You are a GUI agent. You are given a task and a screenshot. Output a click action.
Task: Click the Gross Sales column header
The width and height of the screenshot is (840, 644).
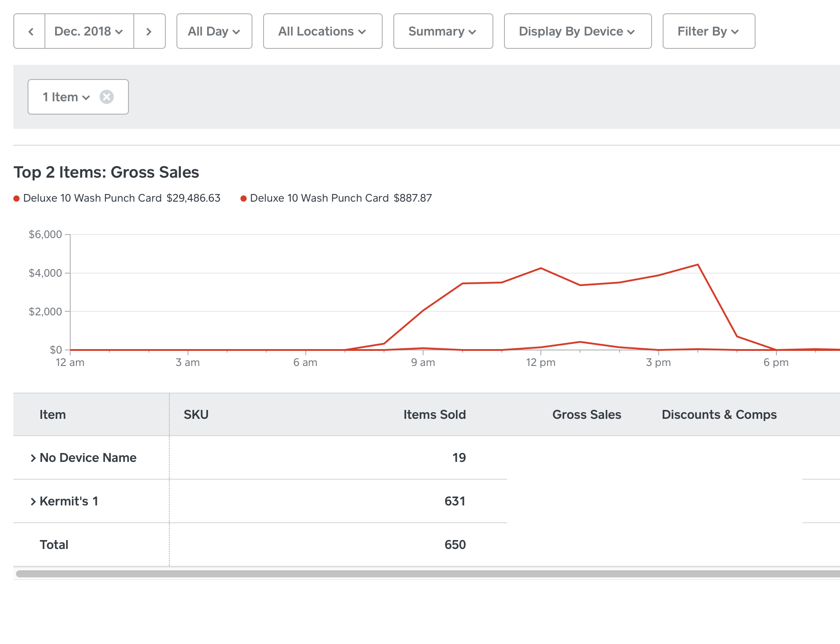[586, 414]
